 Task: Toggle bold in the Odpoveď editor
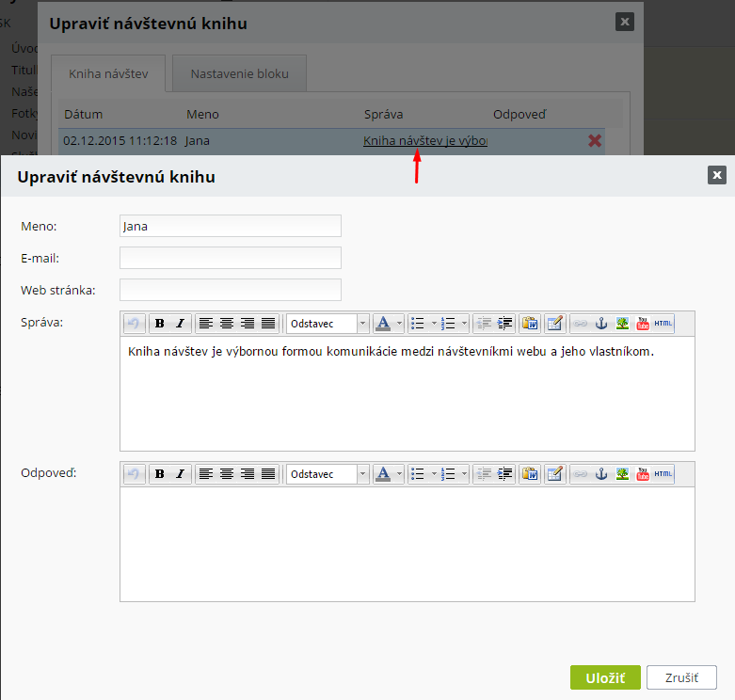click(159, 474)
